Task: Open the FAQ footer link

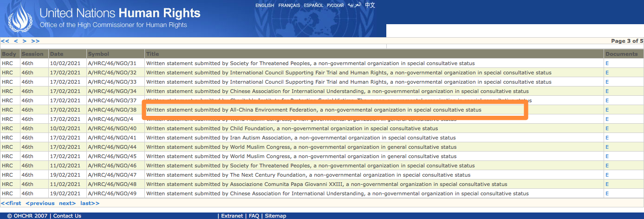Action: point(254,216)
